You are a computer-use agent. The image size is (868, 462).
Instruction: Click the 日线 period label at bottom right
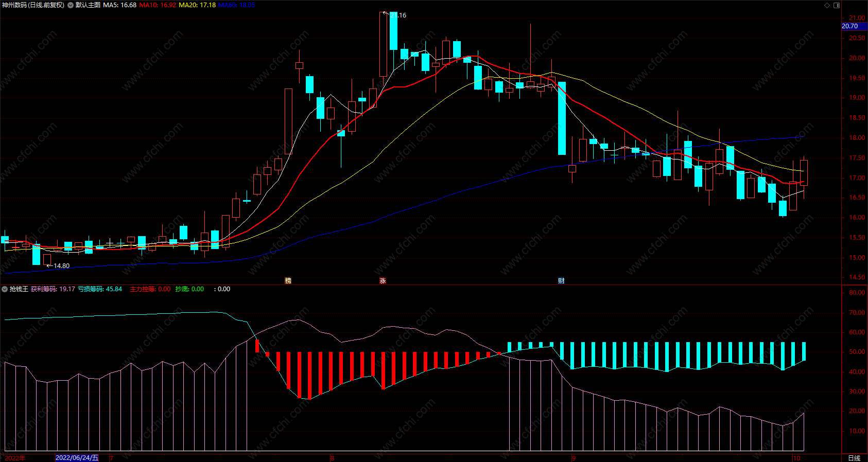tap(854, 458)
